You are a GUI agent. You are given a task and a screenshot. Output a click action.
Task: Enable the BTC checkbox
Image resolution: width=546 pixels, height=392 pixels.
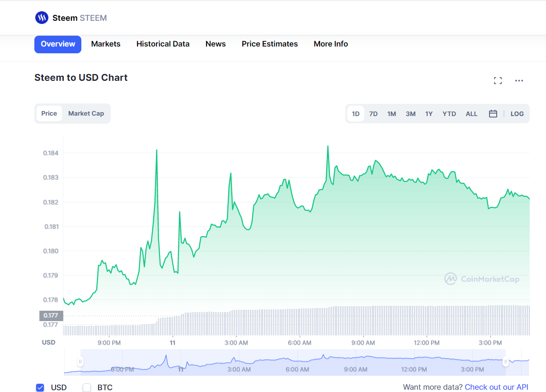click(x=87, y=387)
